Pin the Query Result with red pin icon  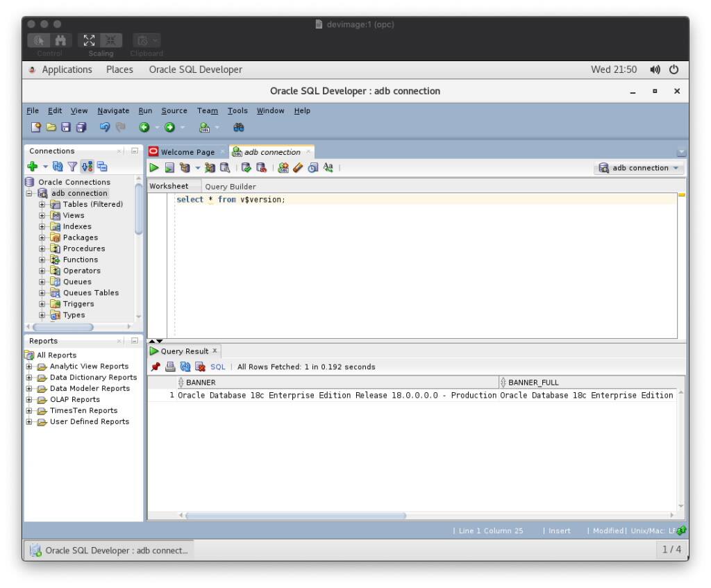tap(156, 367)
